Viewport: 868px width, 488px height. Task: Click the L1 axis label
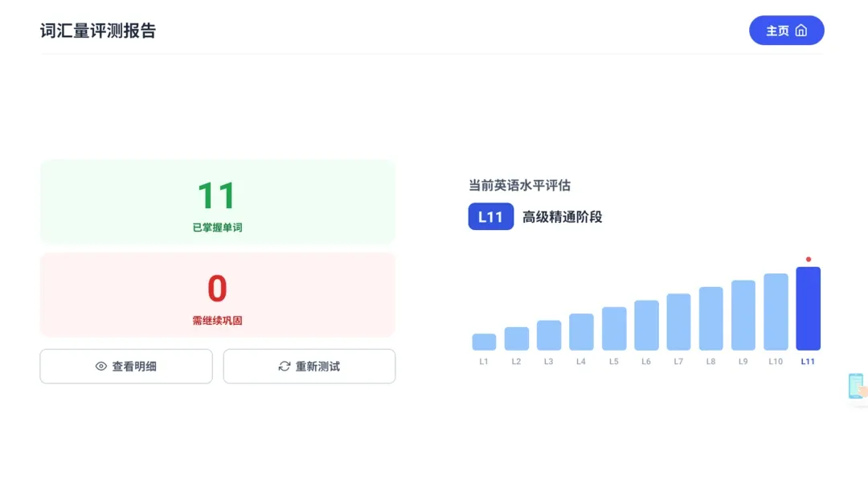click(x=484, y=362)
